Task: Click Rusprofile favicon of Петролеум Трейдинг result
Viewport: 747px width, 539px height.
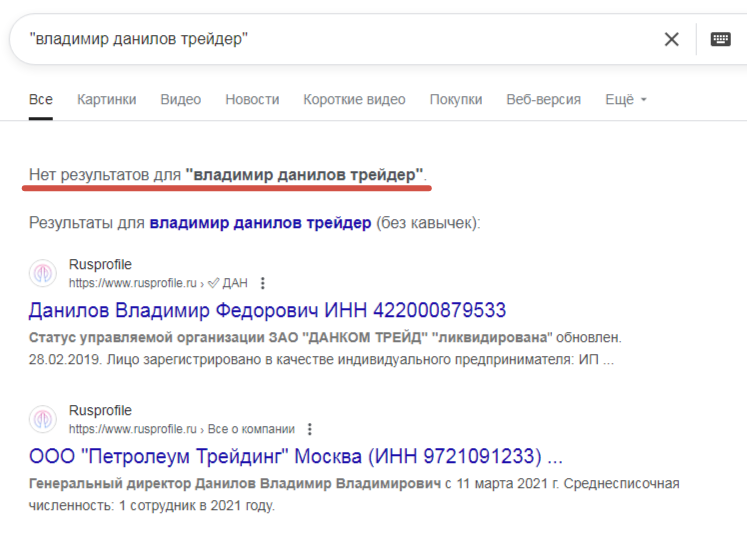Action: coord(43,419)
